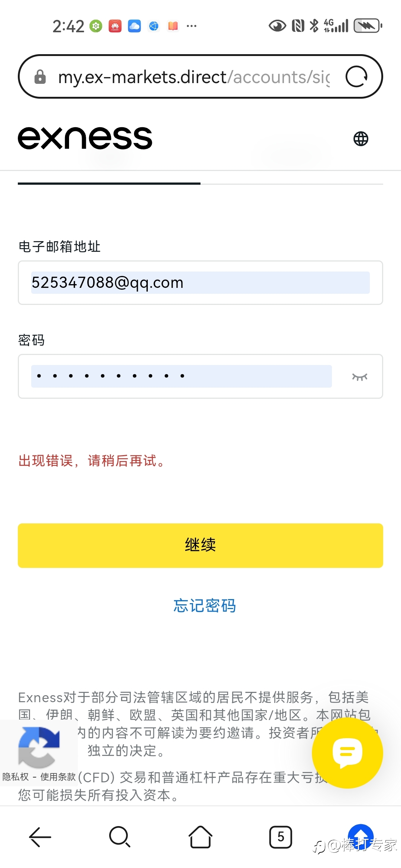Focus the email address input field
The height and width of the screenshot is (868, 401).
point(200,283)
